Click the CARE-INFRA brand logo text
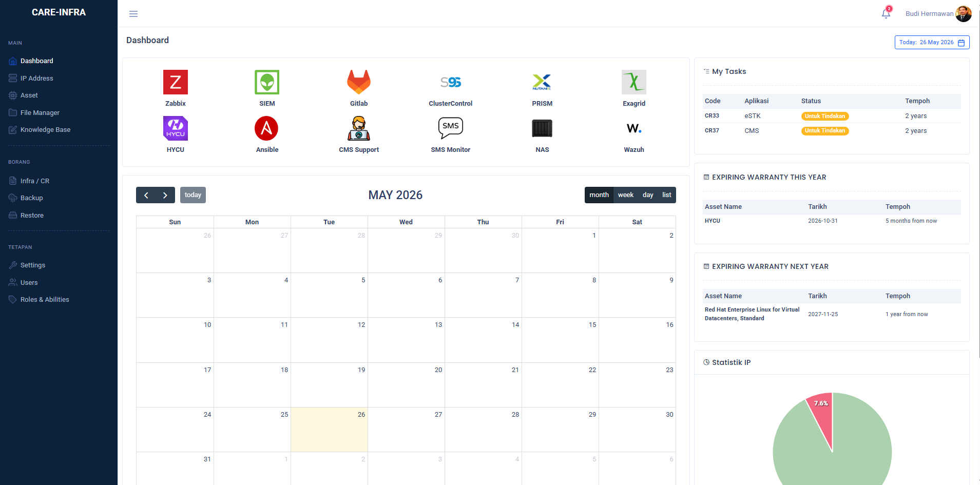 click(59, 12)
